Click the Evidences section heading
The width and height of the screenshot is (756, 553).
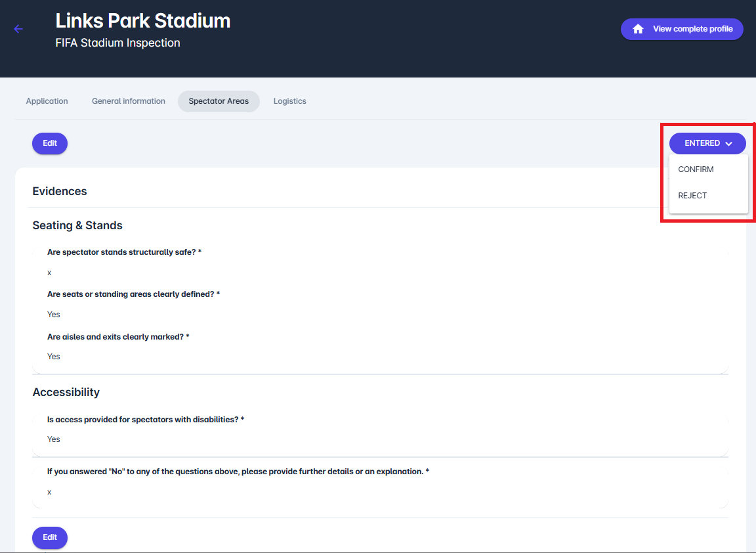click(x=60, y=191)
